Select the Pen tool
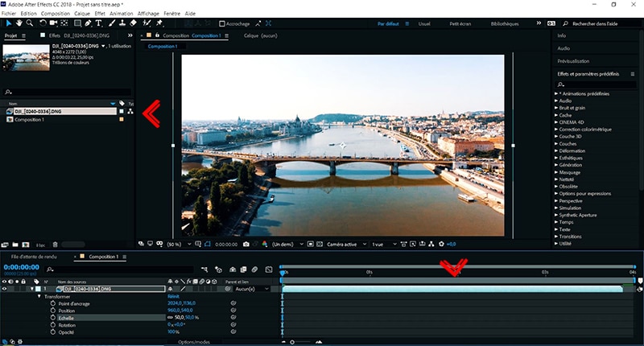This screenshot has height=346, width=644. tap(87, 23)
